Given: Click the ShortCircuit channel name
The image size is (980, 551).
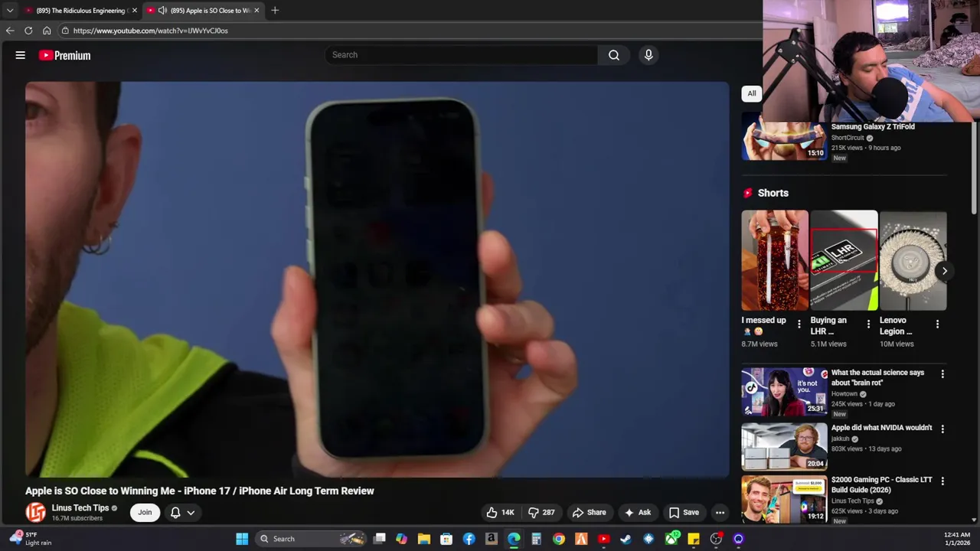Looking at the screenshot, I should pos(848,138).
